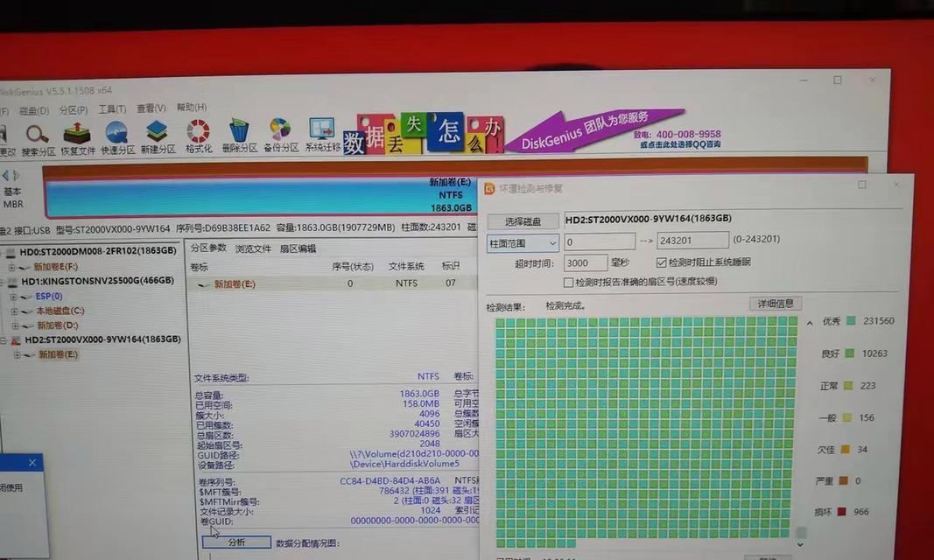Expand the ESP(0) tree node
934x560 pixels.
(13, 297)
